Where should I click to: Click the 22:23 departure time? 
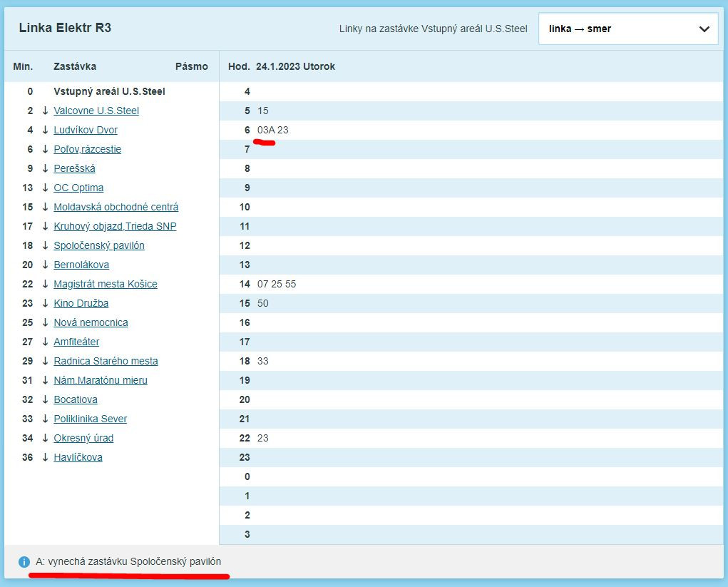(x=263, y=438)
